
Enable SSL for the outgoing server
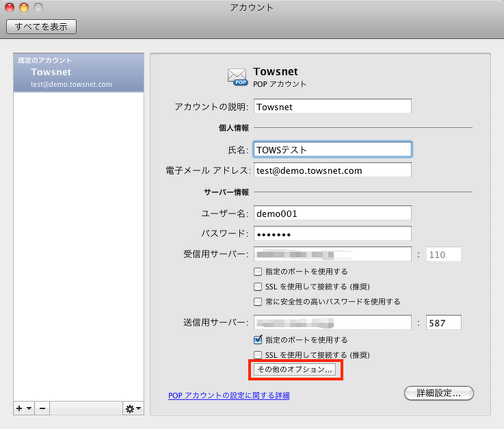258,355
